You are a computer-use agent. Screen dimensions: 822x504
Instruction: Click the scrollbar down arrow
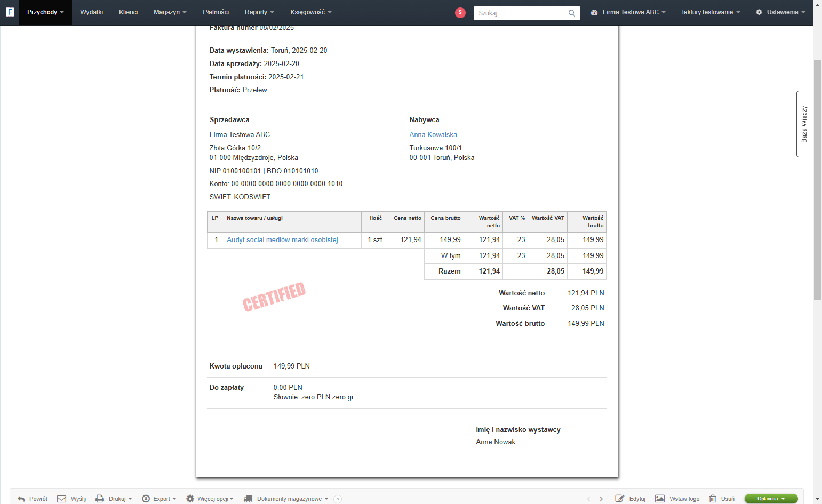coord(817,500)
